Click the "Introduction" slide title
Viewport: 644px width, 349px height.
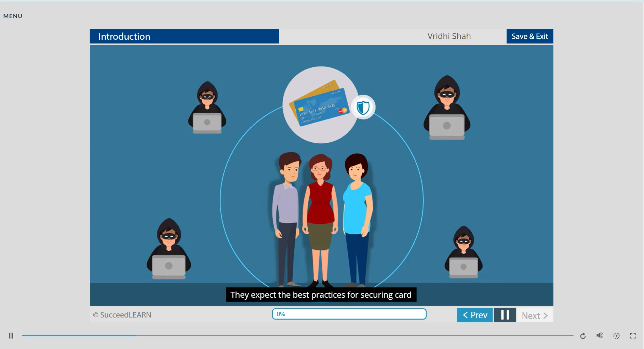click(124, 36)
